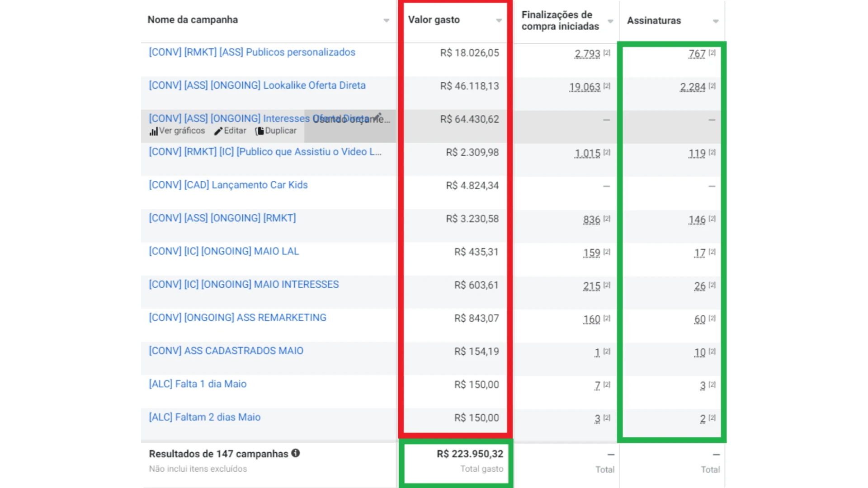
Task: Open the Valor gasto column dropdown arrow
Action: [499, 20]
